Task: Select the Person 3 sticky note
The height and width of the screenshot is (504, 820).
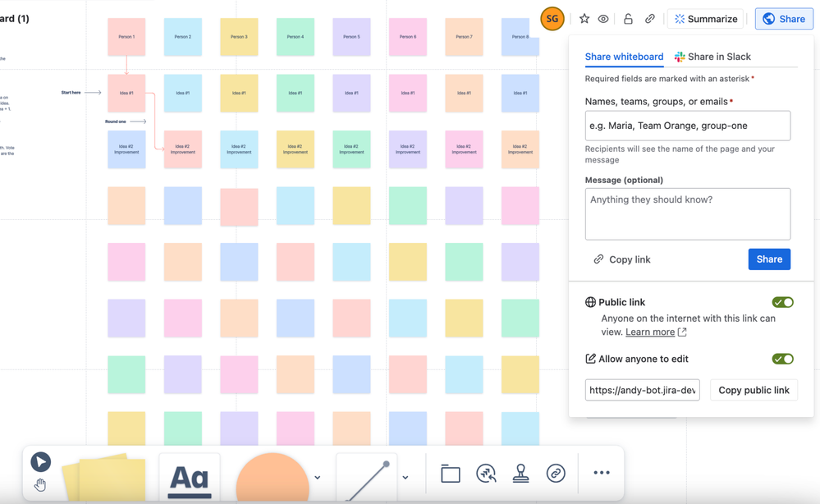Action: coord(239,37)
